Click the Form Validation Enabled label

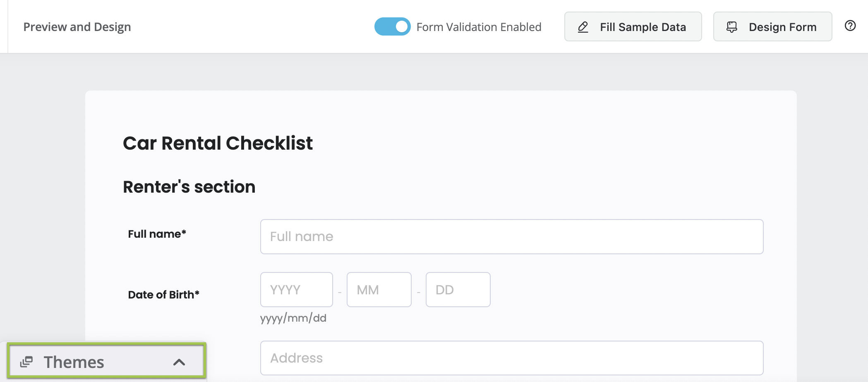[479, 27]
